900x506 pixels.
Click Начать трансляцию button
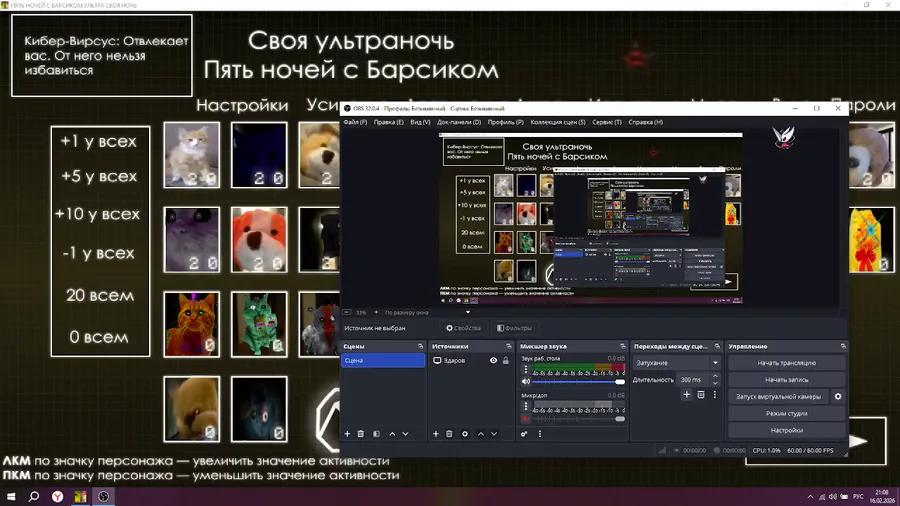tap(786, 363)
